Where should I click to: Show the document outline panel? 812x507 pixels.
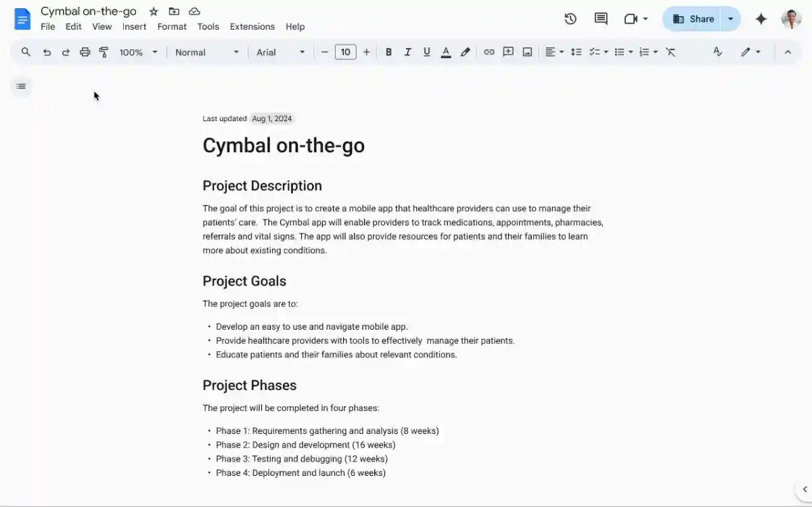pos(21,86)
